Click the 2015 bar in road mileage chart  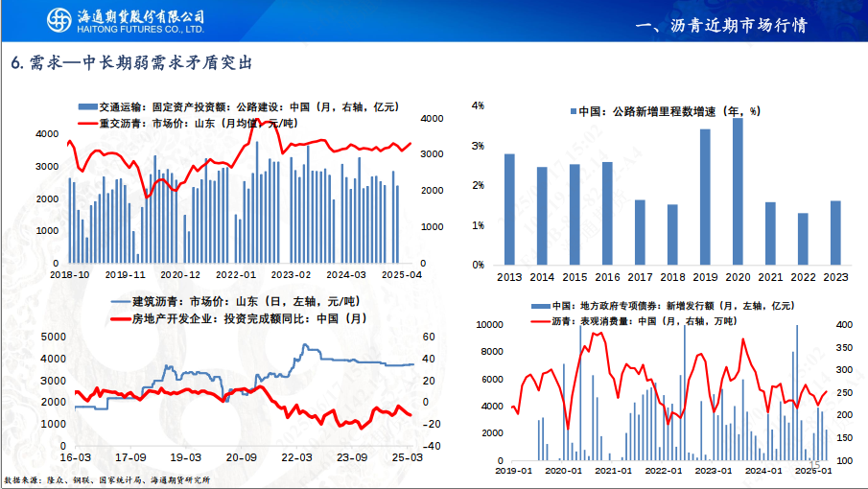pos(575,214)
